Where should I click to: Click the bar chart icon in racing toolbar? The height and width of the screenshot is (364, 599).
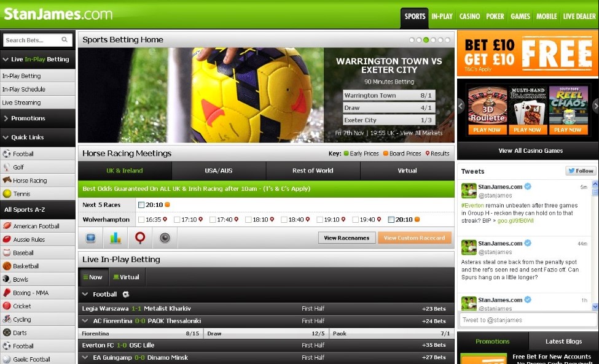coord(115,238)
